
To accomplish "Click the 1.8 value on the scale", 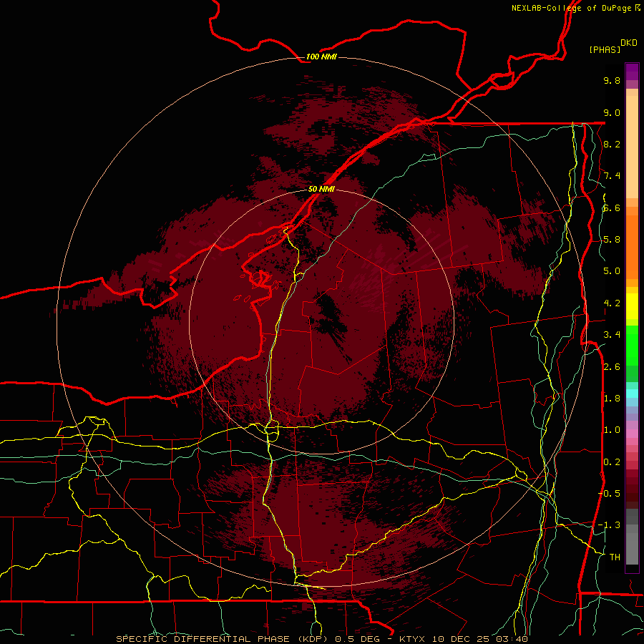I will (x=612, y=399).
